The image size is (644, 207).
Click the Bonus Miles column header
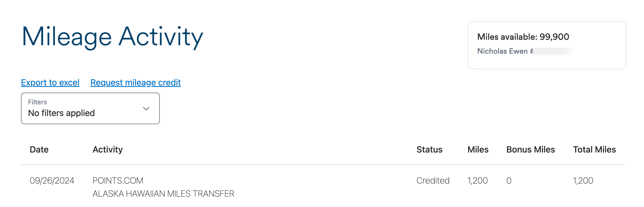click(530, 150)
